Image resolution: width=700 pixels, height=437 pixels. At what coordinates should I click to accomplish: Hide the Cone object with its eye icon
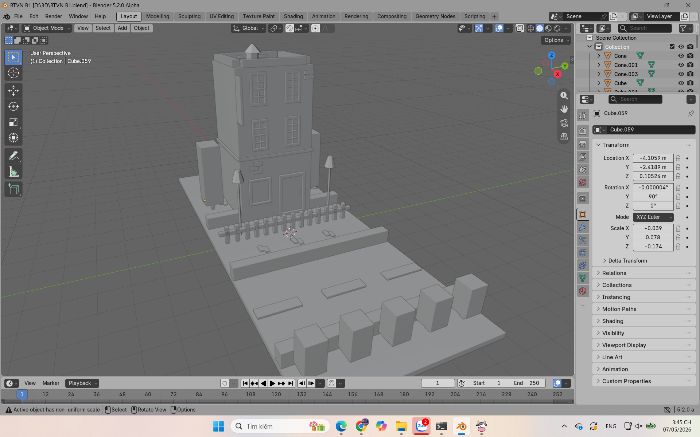(x=681, y=56)
